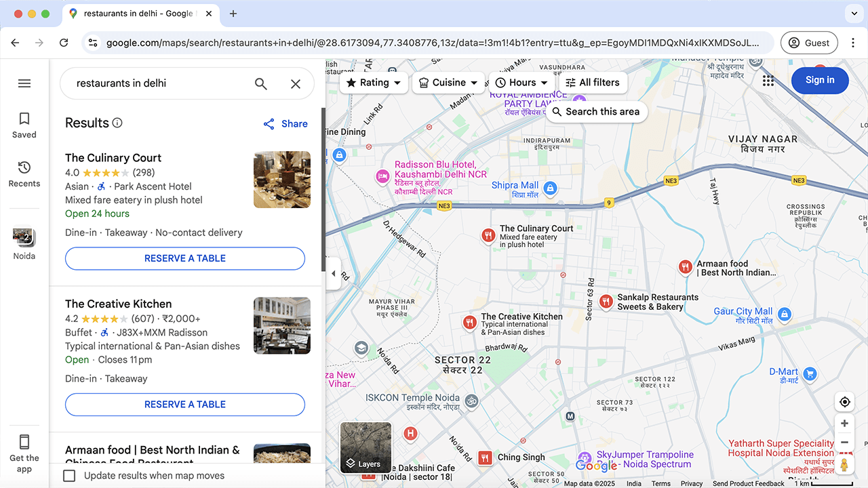This screenshot has width=868, height=488.
Task: Zoom out on the map
Action: pyautogui.click(x=844, y=443)
